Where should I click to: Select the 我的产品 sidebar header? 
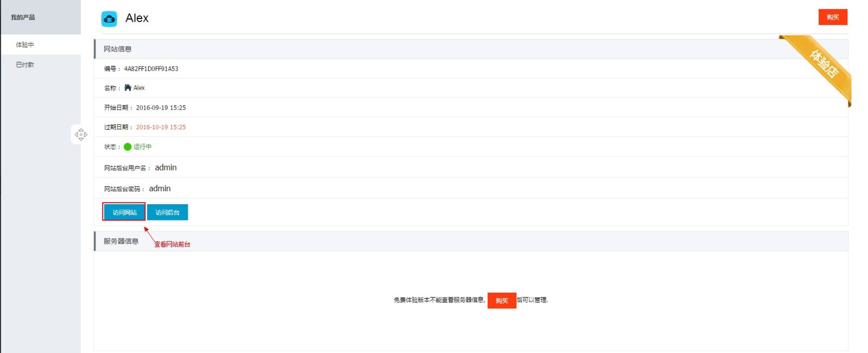pyautogui.click(x=23, y=17)
